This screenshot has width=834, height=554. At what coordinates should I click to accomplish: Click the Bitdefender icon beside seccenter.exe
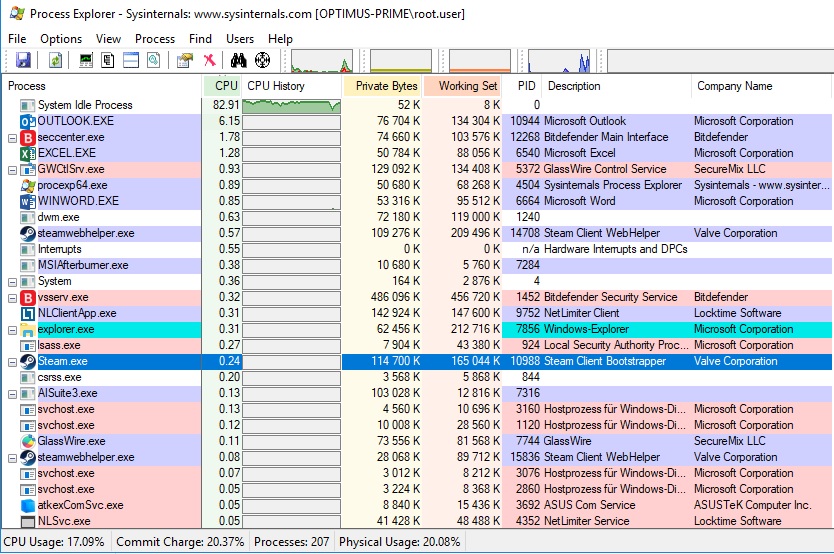coord(28,138)
